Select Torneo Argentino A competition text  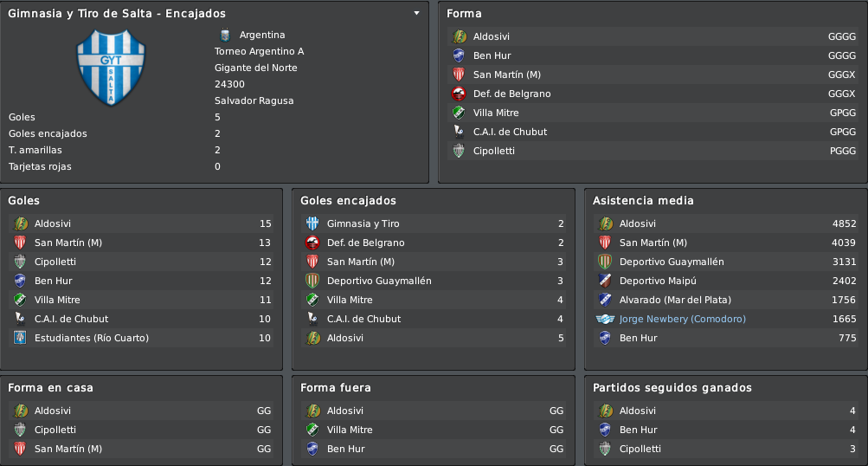(x=259, y=51)
